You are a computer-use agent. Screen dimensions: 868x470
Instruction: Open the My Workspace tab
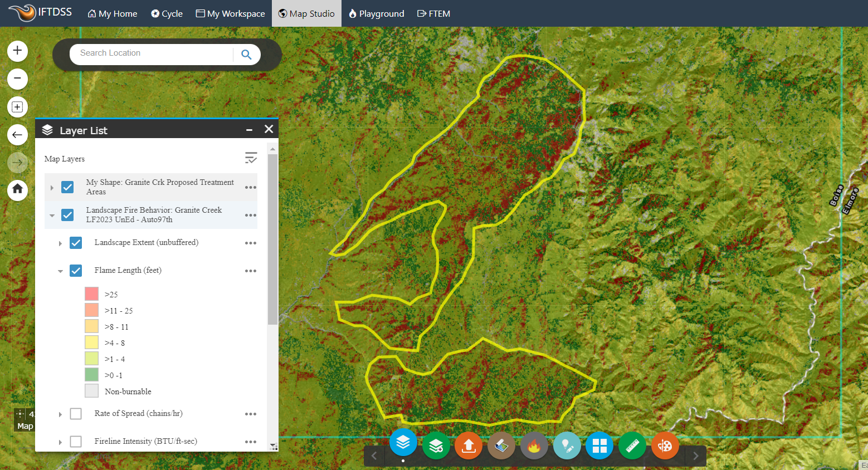[230, 13]
